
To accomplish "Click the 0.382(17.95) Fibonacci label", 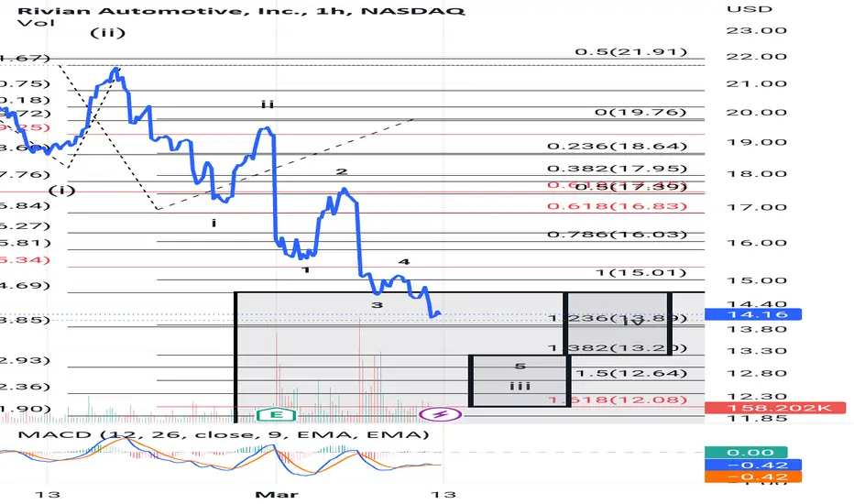I will coord(617,169).
